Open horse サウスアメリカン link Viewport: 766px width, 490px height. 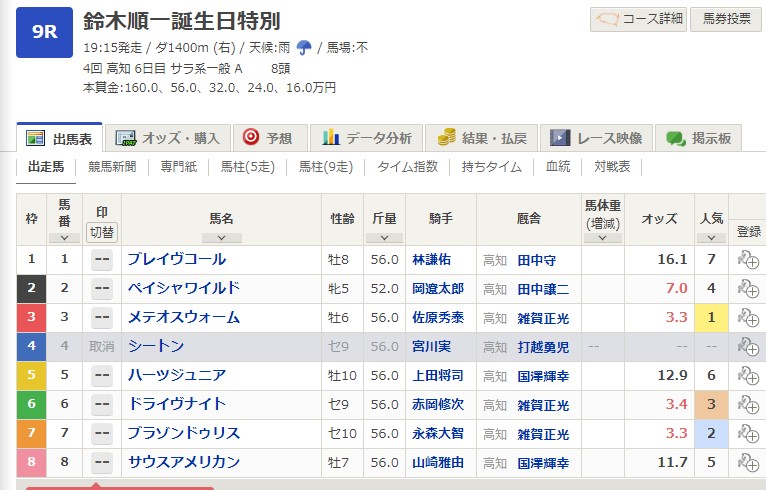tap(184, 462)
